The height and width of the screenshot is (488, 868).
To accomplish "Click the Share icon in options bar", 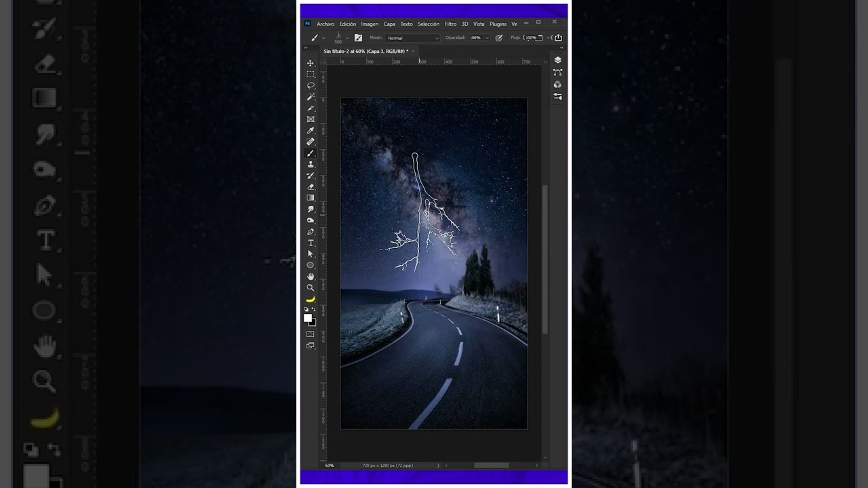I will pyautogui.click(x=558, y=38).
